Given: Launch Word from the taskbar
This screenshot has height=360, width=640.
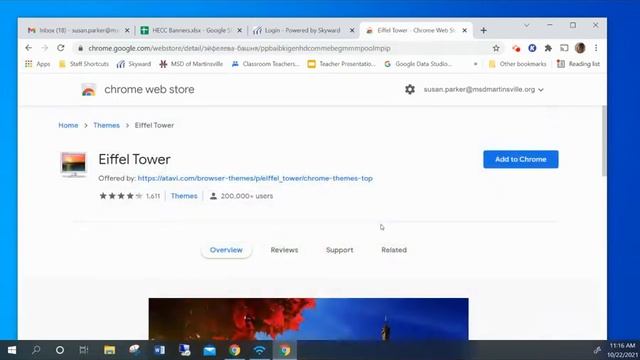Looking at the screenshot, I should (160, 350).
